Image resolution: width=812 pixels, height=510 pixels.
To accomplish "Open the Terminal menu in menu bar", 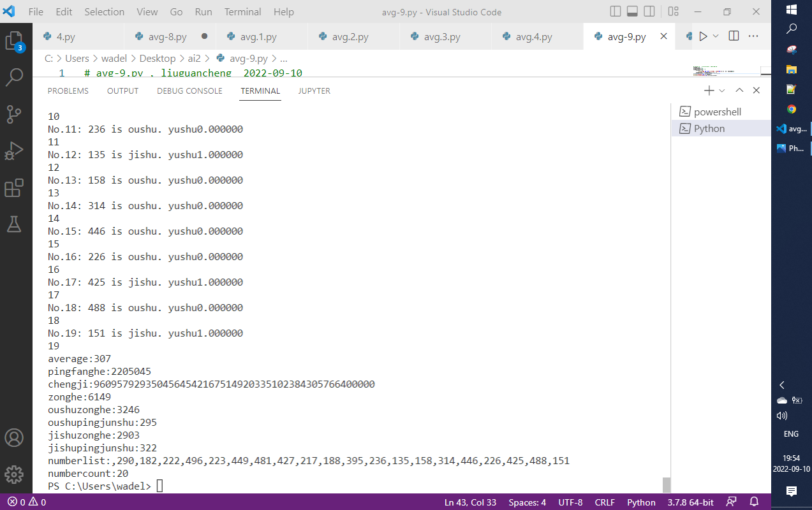I will 242,12.
